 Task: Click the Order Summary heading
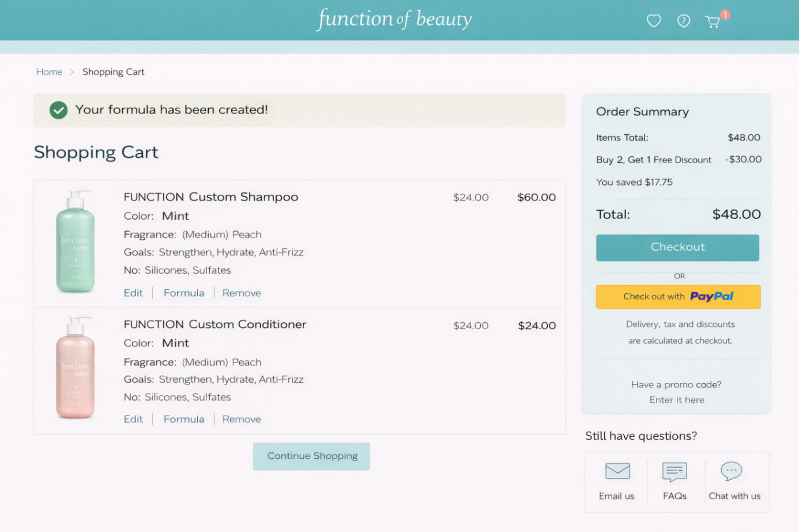click(642, 112)
